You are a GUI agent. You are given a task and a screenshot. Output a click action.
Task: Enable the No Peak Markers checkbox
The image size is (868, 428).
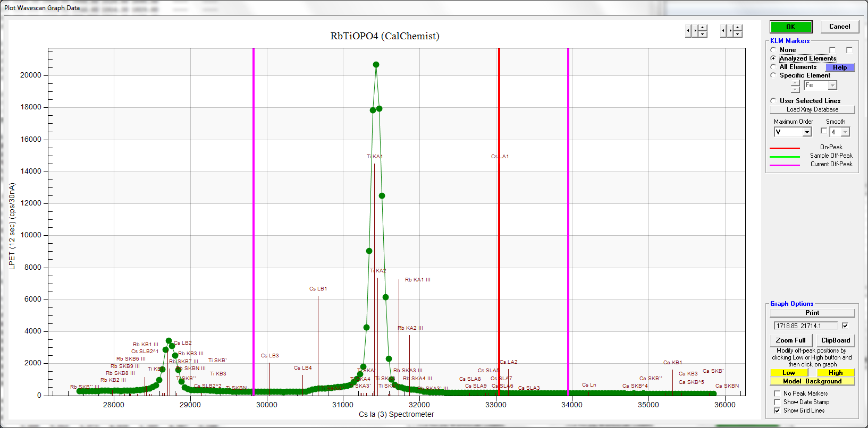[777, 393]
